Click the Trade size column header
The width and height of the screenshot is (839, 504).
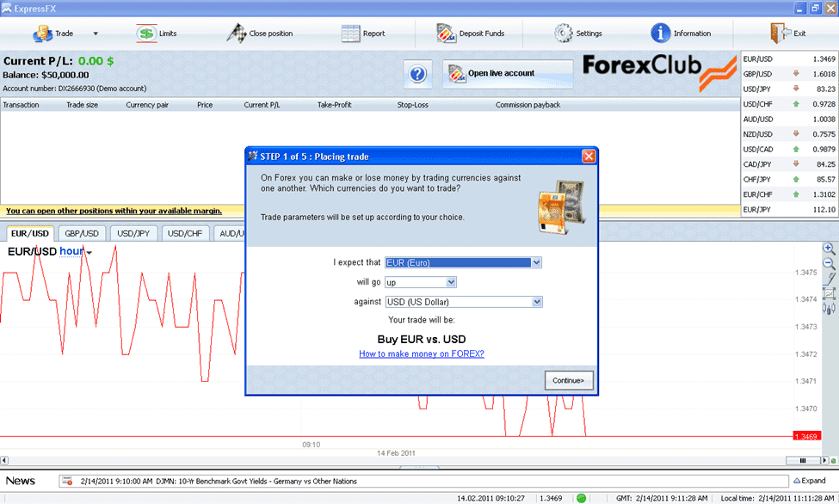82,105
